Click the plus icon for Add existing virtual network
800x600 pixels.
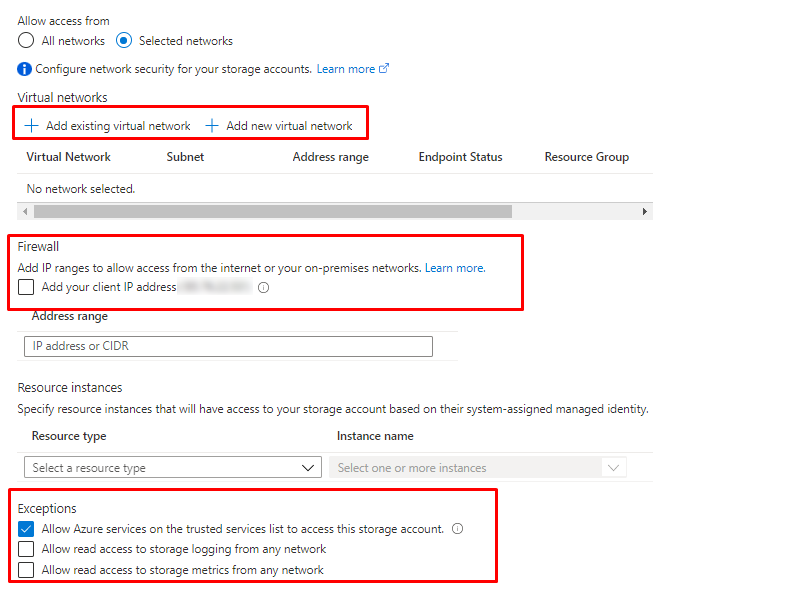point(32,126)
